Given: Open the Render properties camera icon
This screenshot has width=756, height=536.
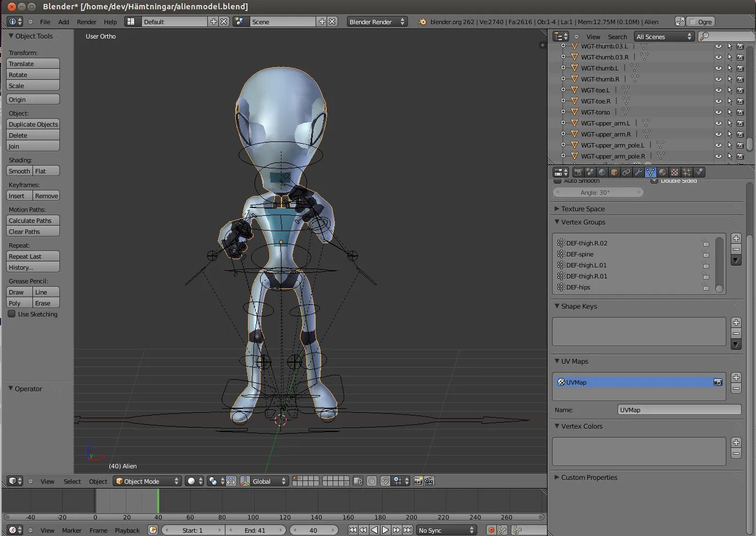Looking at the screenshot, I should (578, 172).
